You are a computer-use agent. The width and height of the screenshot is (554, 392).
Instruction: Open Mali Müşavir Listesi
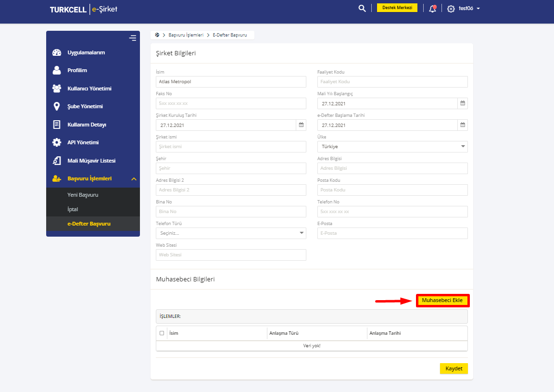pos(91,161)
